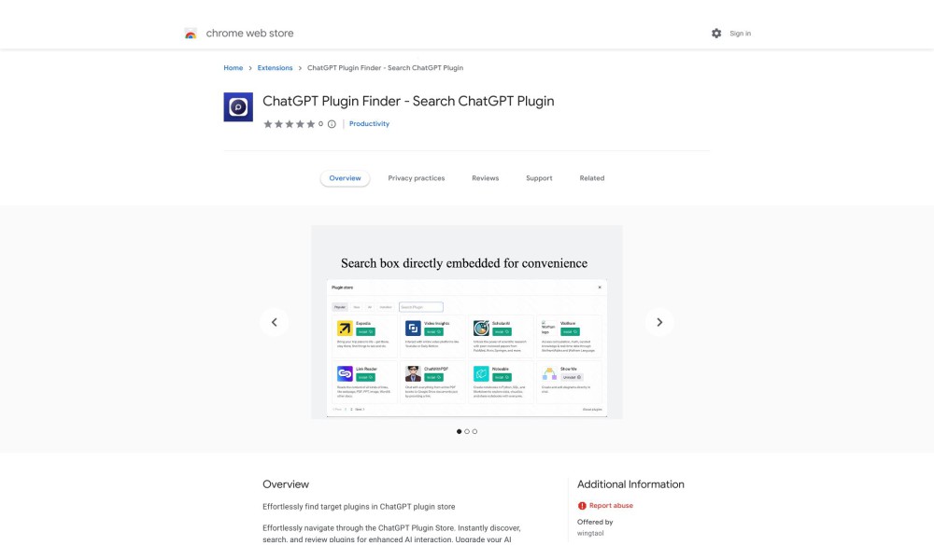Open settings via the gear icon
This screenshot has height=560, width=934.
716,34
